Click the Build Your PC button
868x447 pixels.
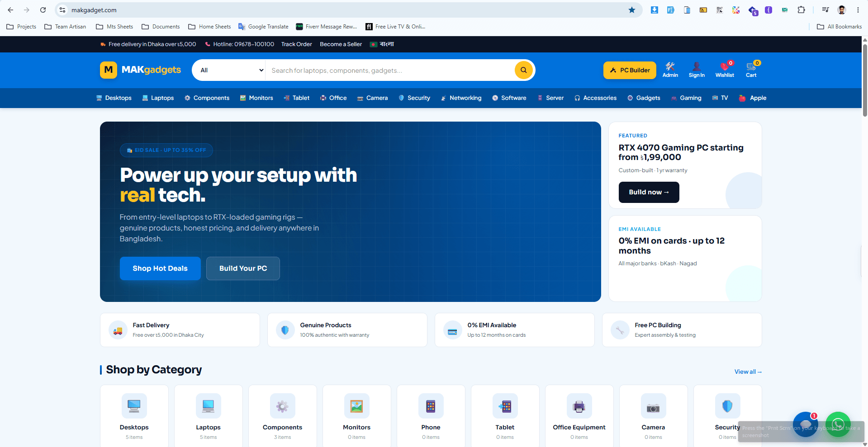click(x=243, y=268)
